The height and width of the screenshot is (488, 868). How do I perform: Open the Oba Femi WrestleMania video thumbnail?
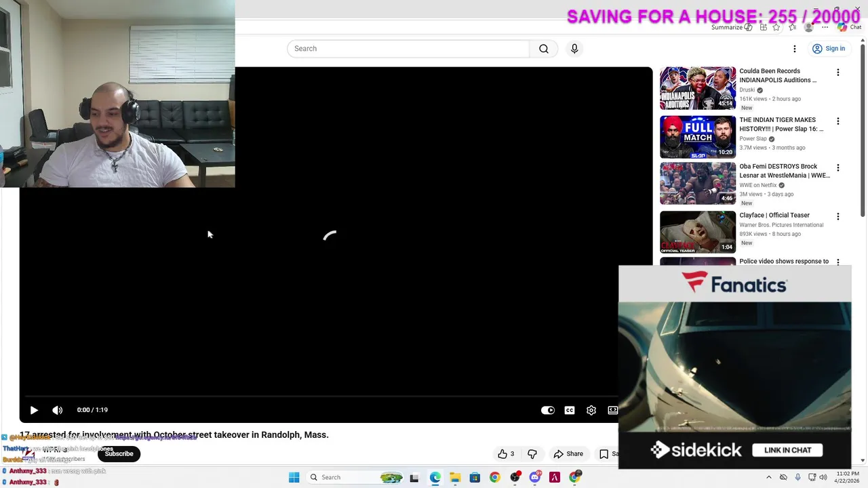(x=698, y=183)
